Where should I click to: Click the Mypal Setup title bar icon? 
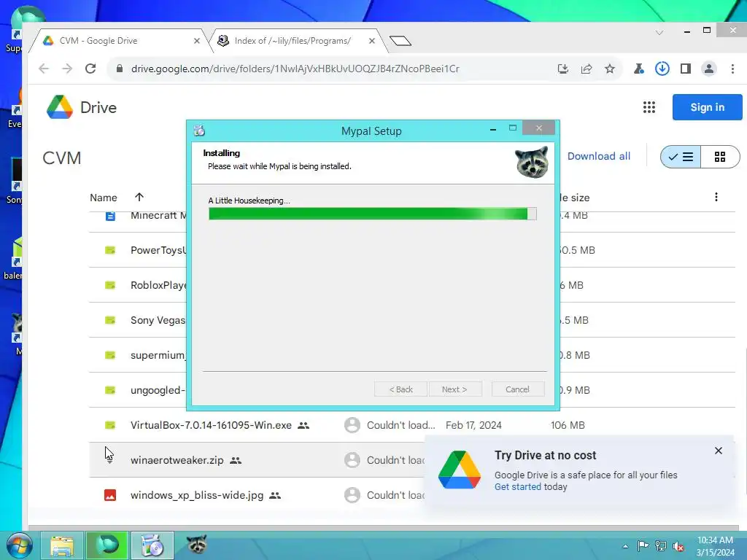[199, 131]
